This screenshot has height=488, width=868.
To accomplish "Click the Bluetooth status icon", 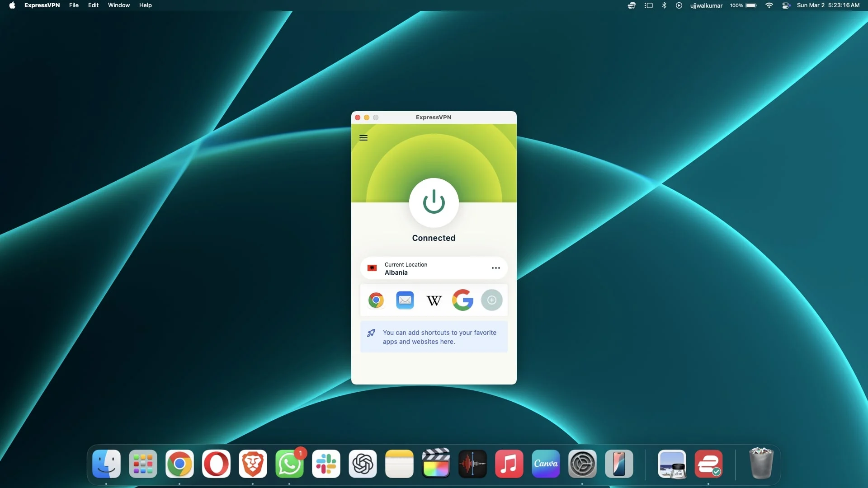I will (664, 5).
